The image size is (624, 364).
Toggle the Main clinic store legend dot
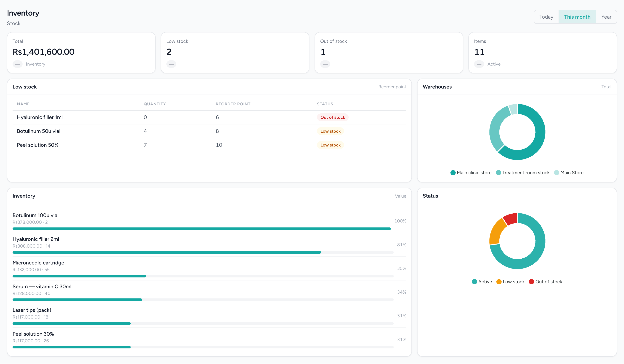pyautogui.click(x=453, y=173)
